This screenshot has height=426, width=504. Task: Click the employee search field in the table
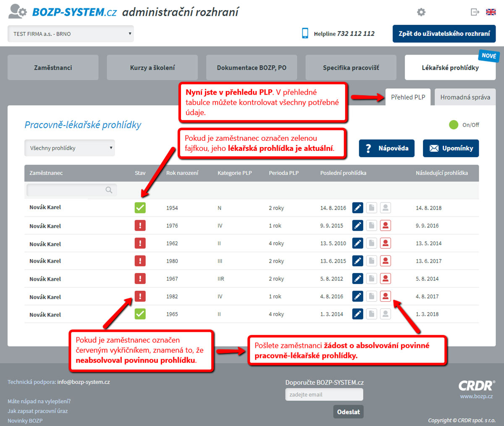71,190
